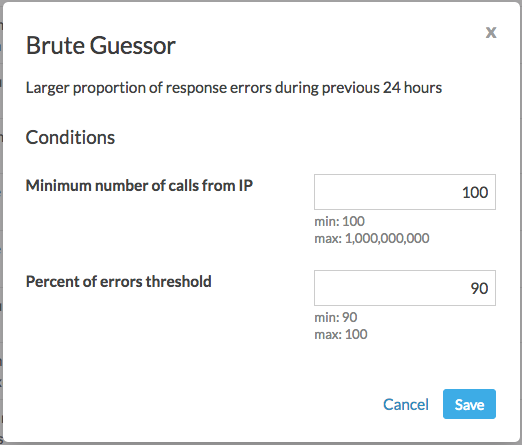Screen dimensions: 522x445
Task: Click the Brute Guessor dialog title
Action: 101,46
